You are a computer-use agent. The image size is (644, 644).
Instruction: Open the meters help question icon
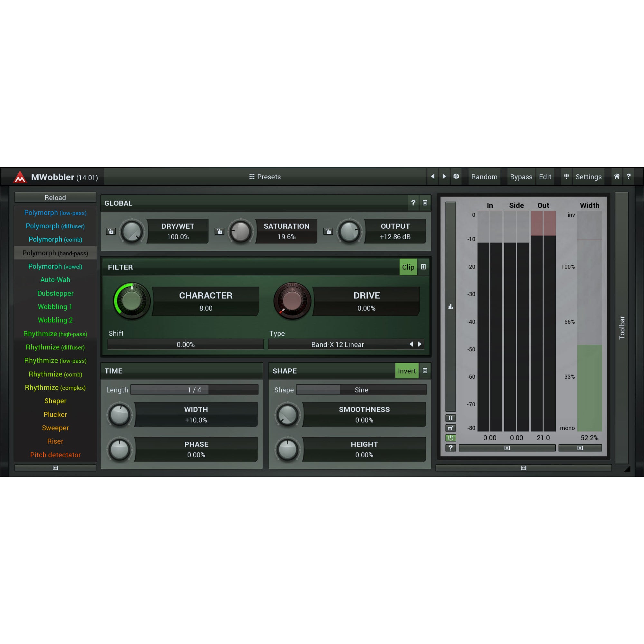pos(450,448)
